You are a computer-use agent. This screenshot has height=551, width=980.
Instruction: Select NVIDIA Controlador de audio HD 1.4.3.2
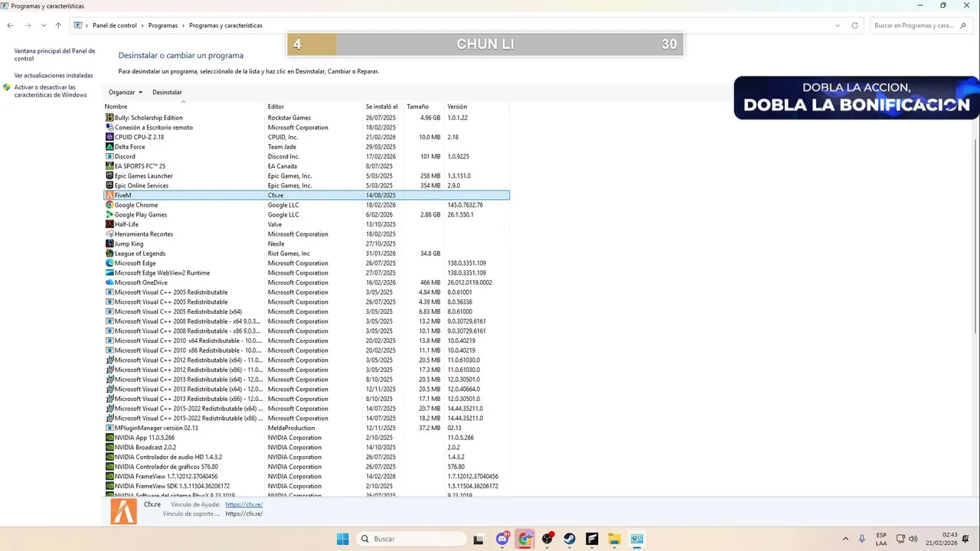tap(306, 457)
